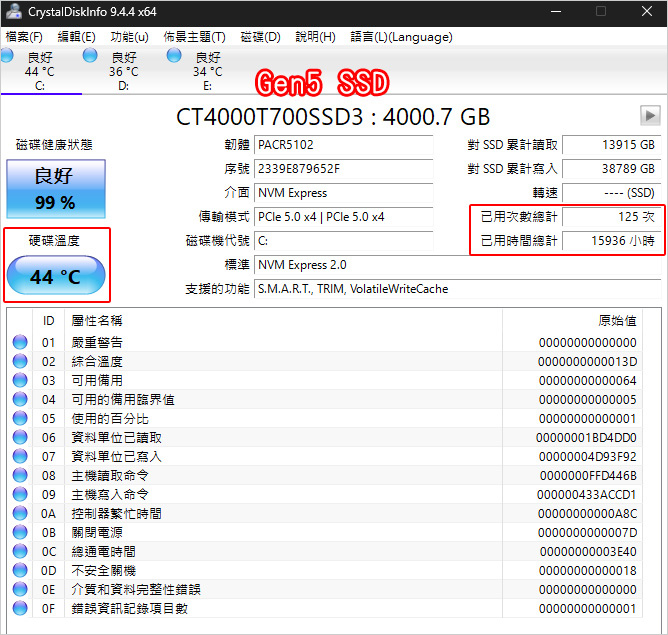This screenshot has width=668, height=635.
Task: Click the 原始值 column header
Action: tap(572, 320)
